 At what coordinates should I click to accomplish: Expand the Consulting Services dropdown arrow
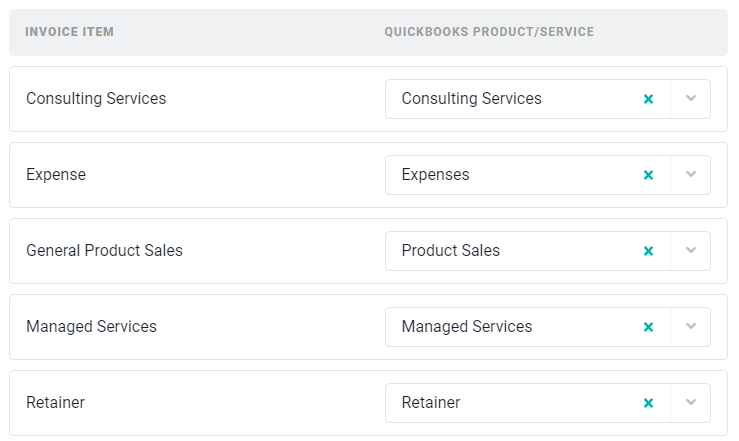[x=690, y=99]
